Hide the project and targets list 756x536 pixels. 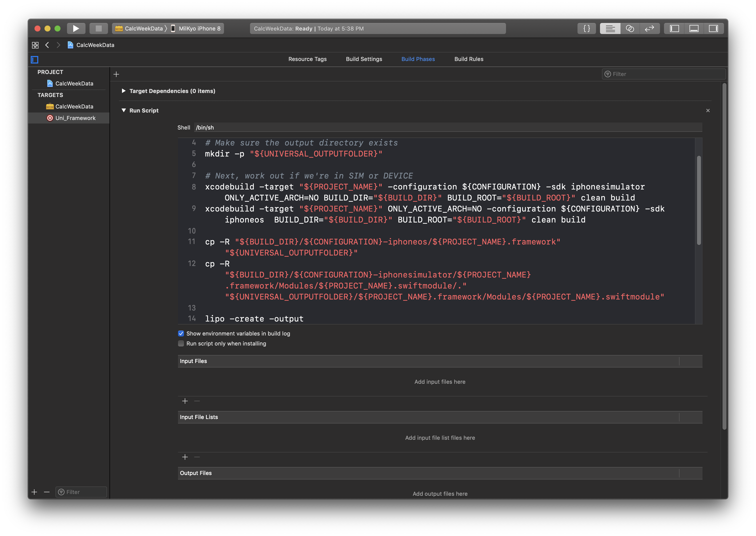pyautogui.click(x=35, y=59)
